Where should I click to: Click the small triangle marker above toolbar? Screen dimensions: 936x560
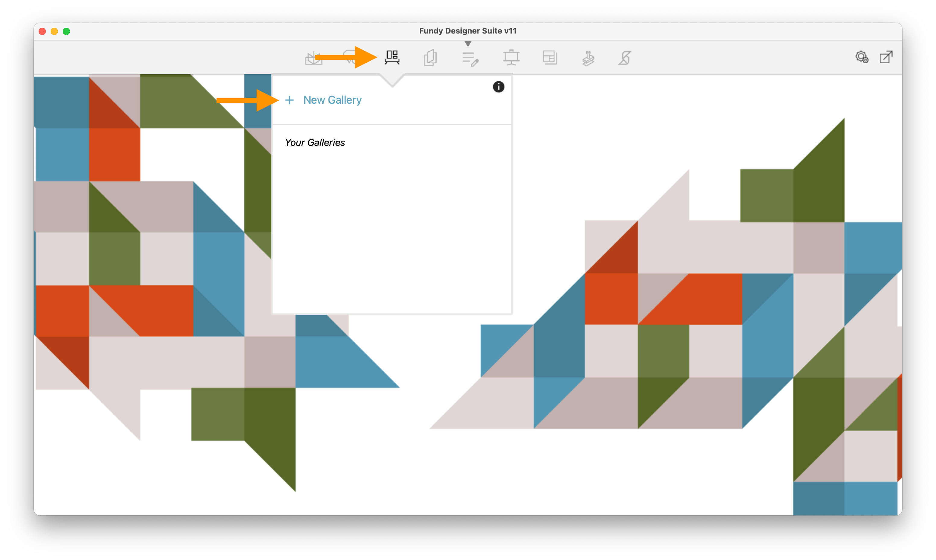[468, 44]
